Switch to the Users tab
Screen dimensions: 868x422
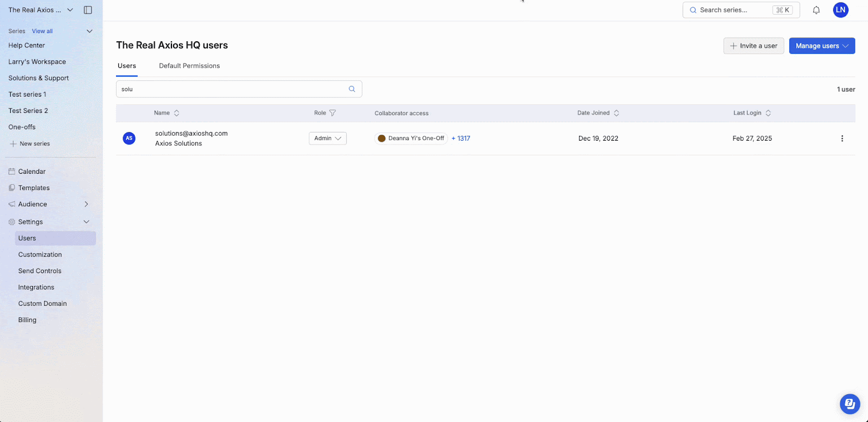click(127, 66)
